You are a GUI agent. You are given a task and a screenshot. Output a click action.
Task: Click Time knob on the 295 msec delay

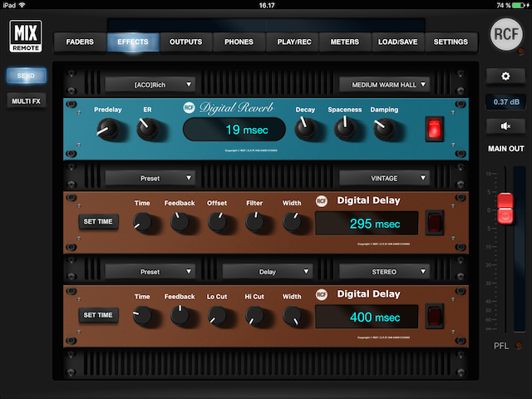[142, 223]
